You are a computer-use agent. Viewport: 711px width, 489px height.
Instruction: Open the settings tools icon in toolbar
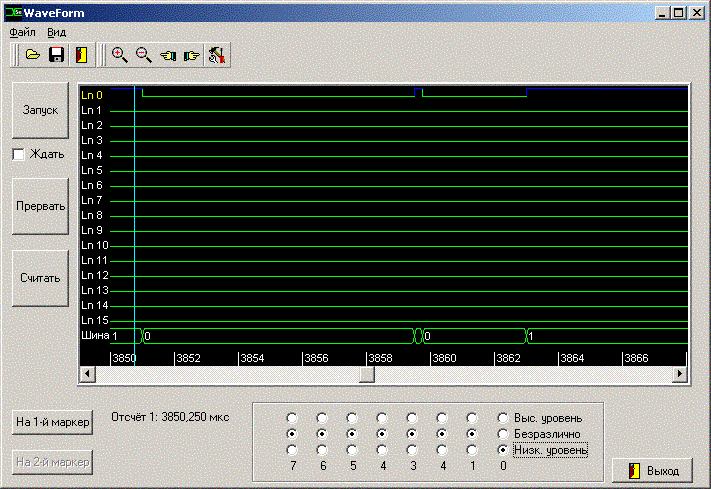click(x=216, y=55)
